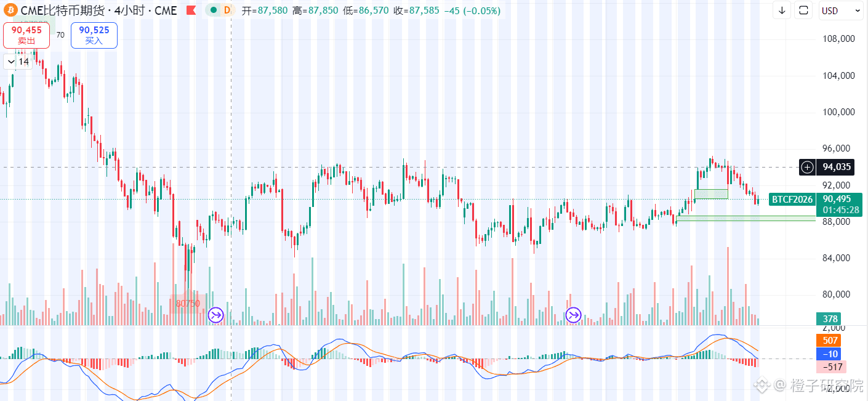Click the red 507 MACD value label
Image resolution: width=868 pixels, height=401 pixels.
tap(829, 340)
